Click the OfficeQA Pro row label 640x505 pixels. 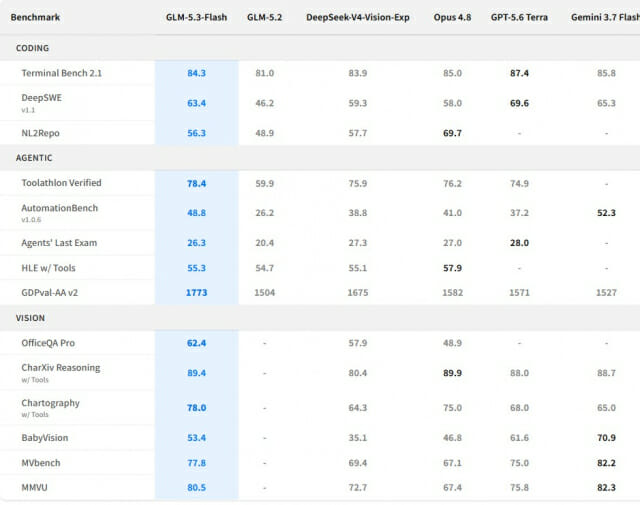[x=48, y=343]
